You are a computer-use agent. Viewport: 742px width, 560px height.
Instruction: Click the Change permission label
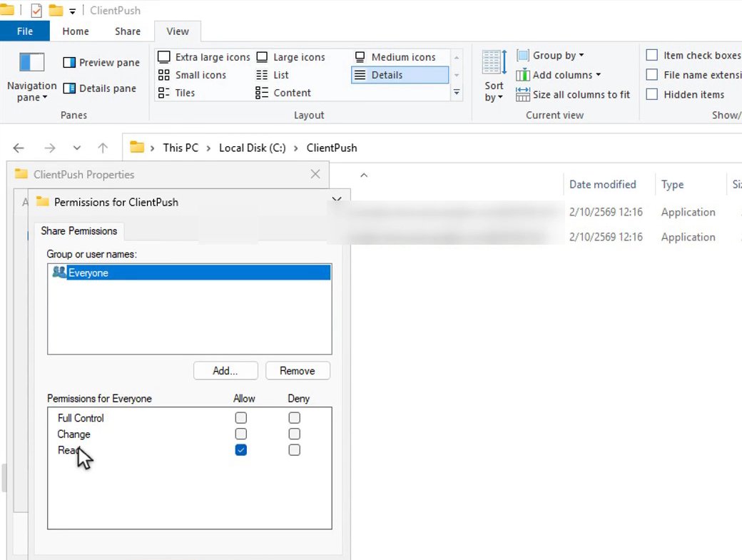(x=73, y=434)
